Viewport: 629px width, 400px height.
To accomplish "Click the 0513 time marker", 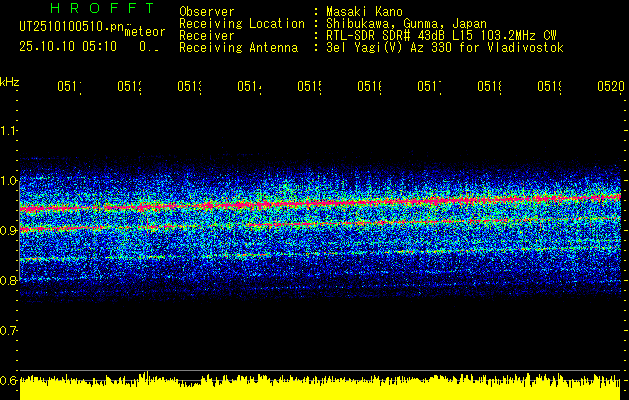I will [190, 87].
